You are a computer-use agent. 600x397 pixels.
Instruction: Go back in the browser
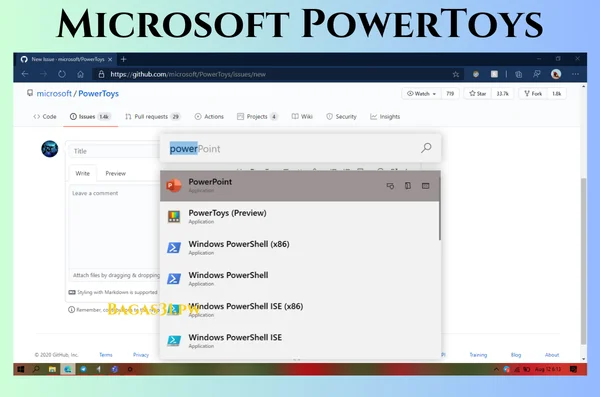(25, 74)
